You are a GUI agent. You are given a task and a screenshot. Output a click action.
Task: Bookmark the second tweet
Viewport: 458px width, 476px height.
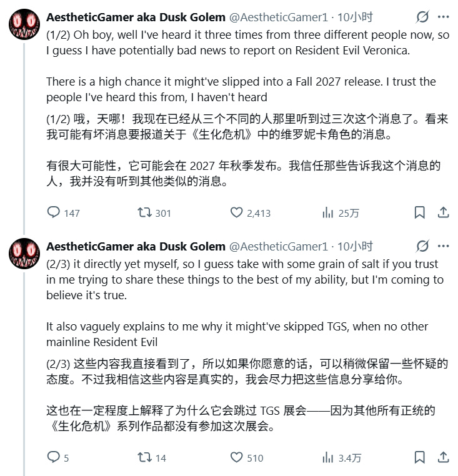tap(419, 457)
